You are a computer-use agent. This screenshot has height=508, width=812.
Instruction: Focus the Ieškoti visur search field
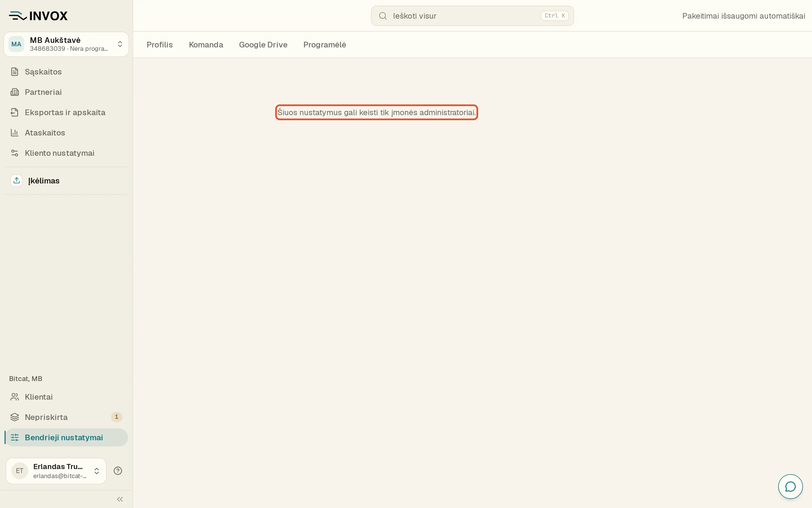(x=472, y=16)
